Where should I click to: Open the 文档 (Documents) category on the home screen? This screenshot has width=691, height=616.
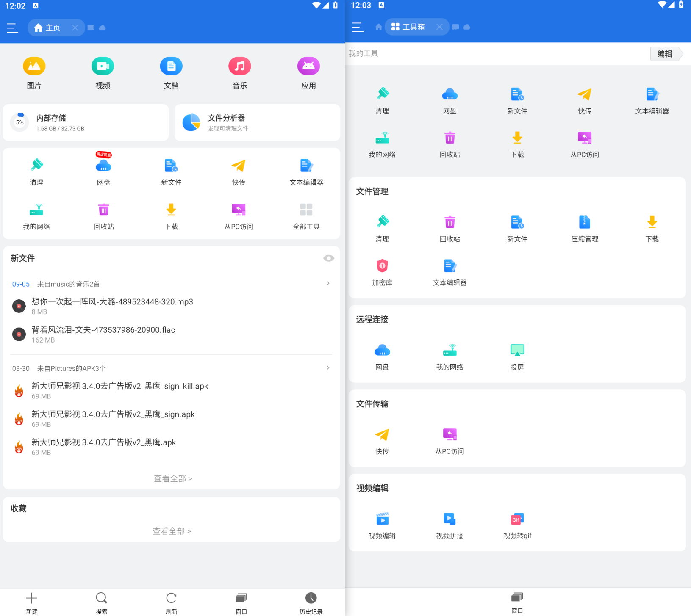point(171,73)
